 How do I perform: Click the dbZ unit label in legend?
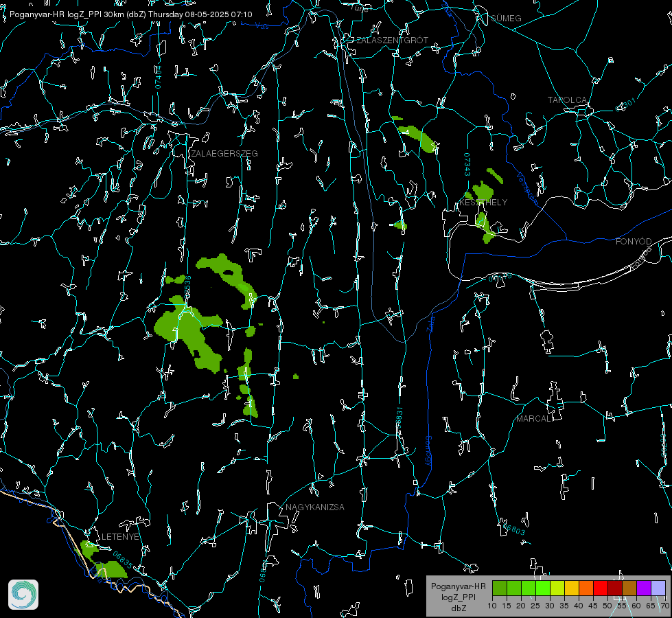click(x=458, y=608)
